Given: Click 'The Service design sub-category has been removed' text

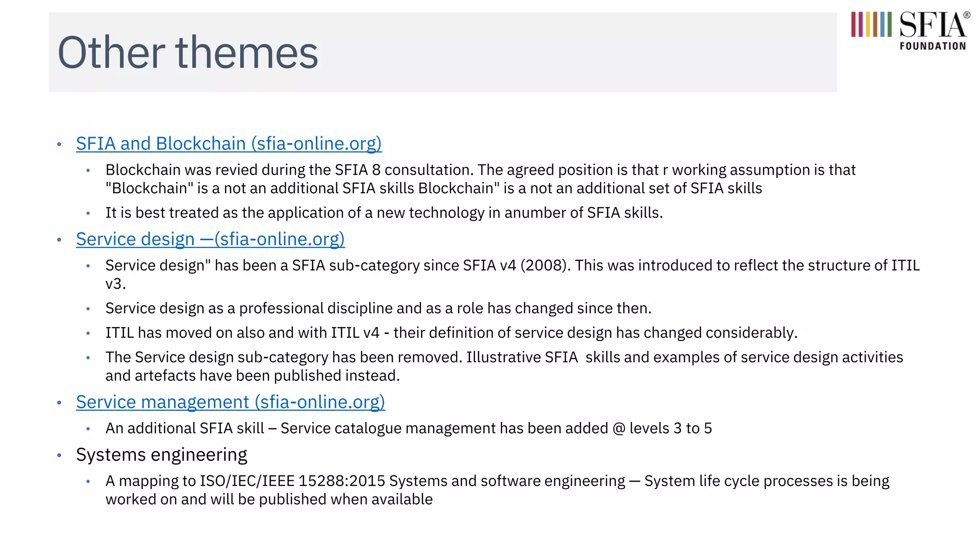Looking at the screenshot, I should (504, 366).
